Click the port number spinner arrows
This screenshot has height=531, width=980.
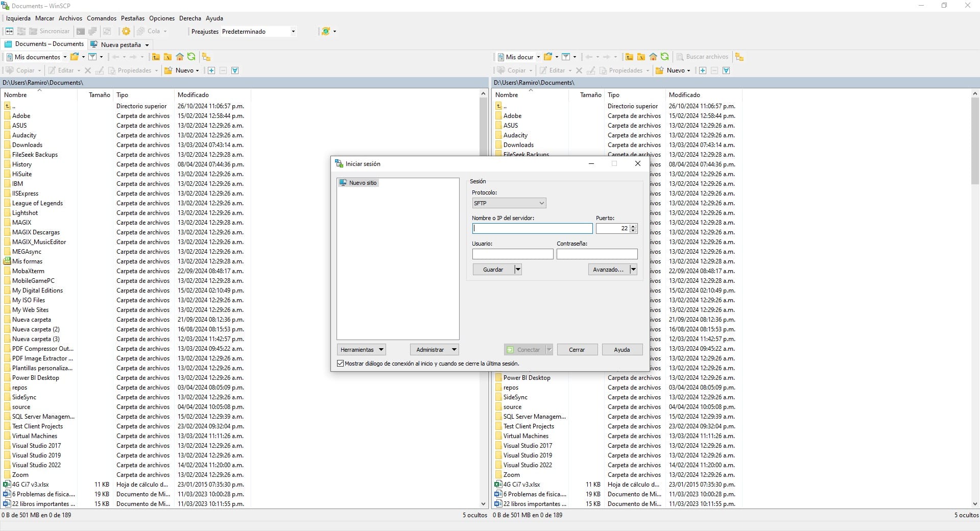(633, 228)
